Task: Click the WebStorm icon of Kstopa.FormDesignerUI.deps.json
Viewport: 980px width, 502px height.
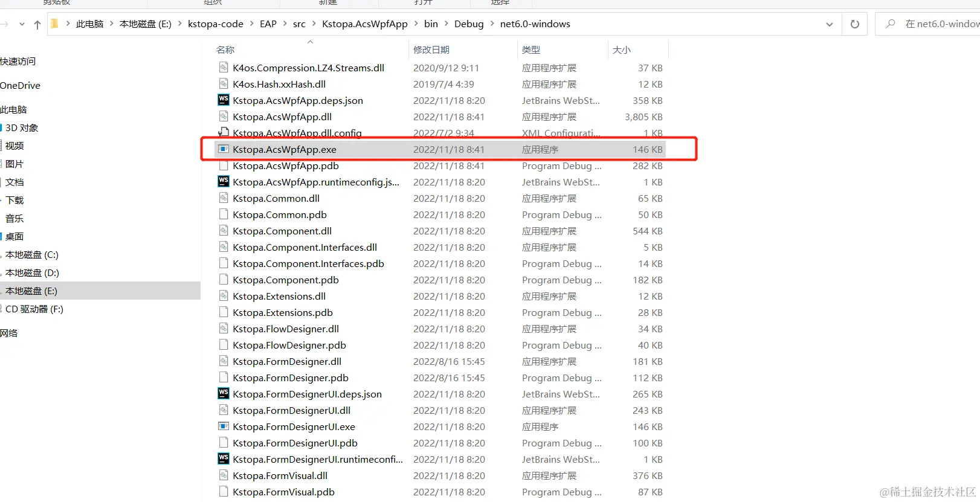Action: 224,394
